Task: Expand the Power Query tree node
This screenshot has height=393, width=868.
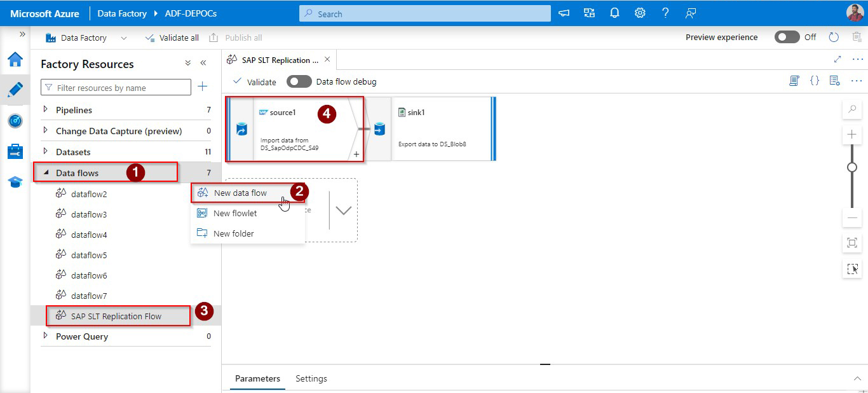Action: pyautogui.click(x=46, y=336)
